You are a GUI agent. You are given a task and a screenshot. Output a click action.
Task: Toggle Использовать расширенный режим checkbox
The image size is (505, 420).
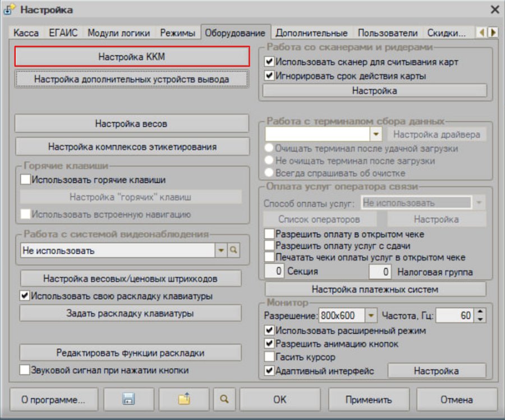269,330
